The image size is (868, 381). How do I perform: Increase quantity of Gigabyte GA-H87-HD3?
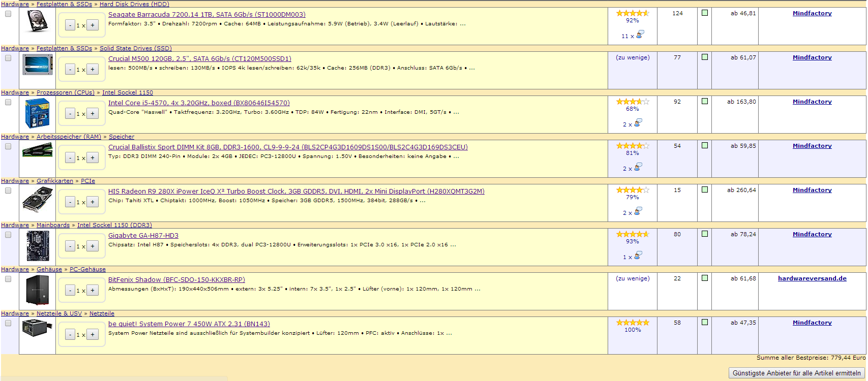coord(93,246)
